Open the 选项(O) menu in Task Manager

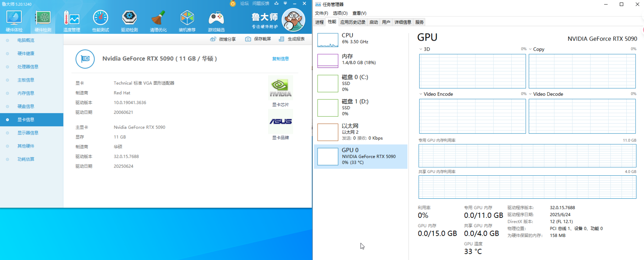(340, 13)
